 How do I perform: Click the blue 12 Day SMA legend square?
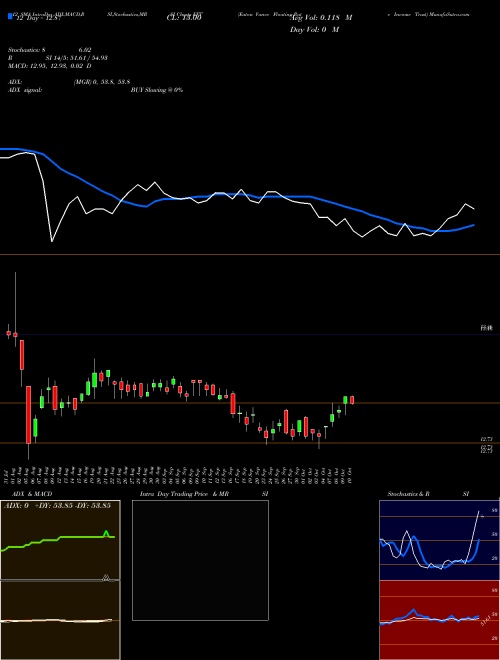[10, 16]
